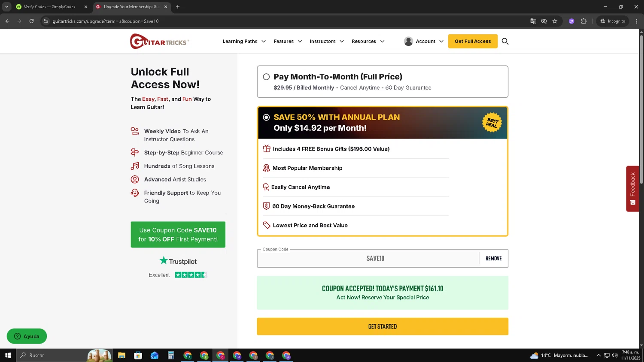This screenshot has width=644, height=362.
Task: Click the Trustpilot logo
Action: [178, 261]
